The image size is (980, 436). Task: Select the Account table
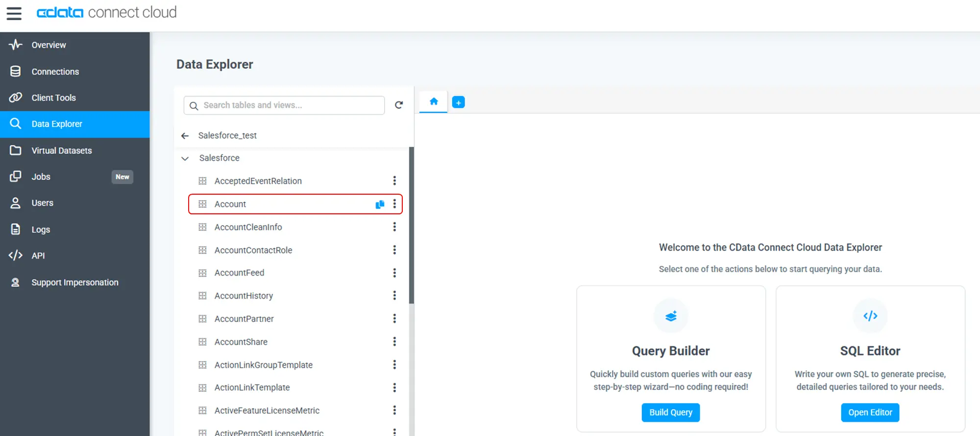[x=230, y=204]
